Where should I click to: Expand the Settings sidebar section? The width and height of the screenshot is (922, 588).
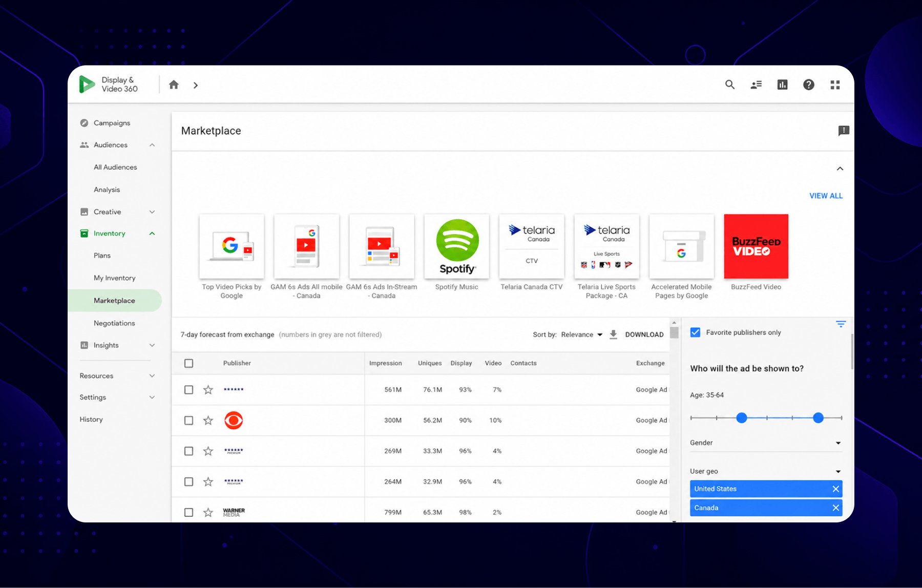click(152, 397)
